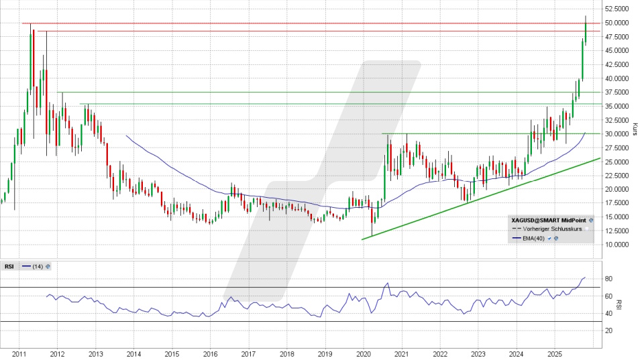Select the RSI panel label

click(9, 266)
